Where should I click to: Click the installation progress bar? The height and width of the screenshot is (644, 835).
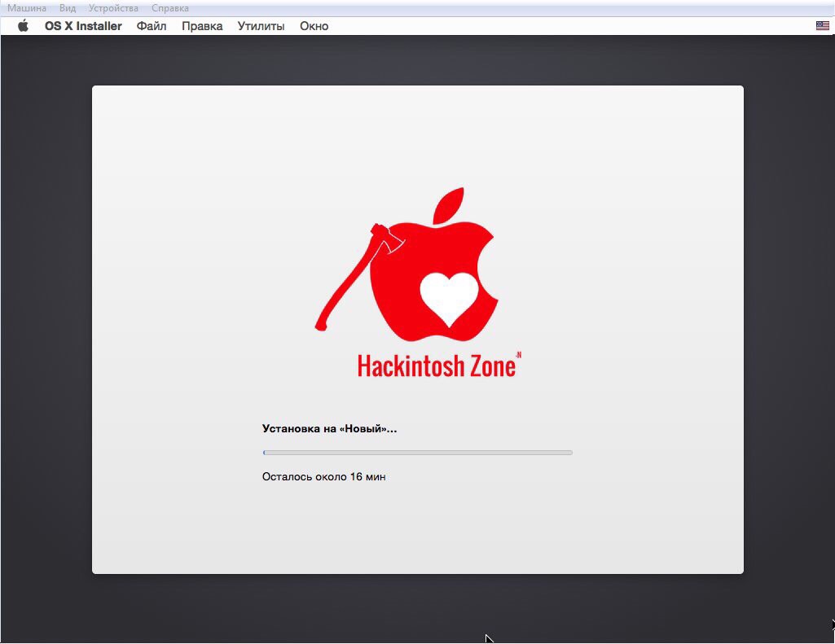coord(417,453)
